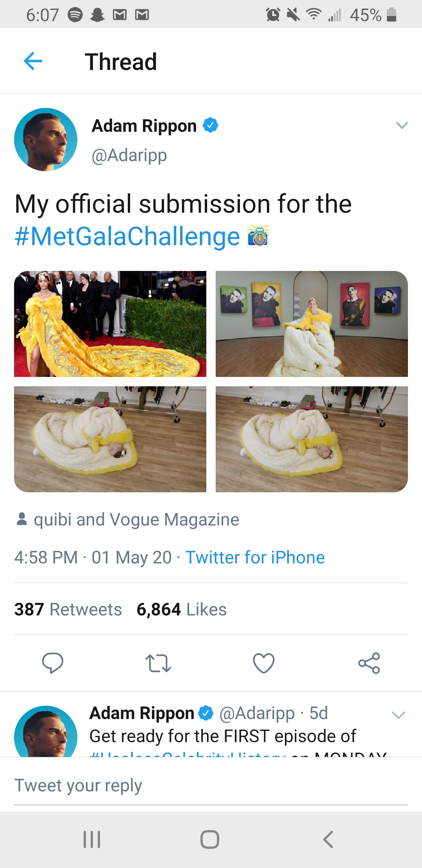View the 387 Retweets list
This screenshot has height=868, width=422.
point(68,610)
